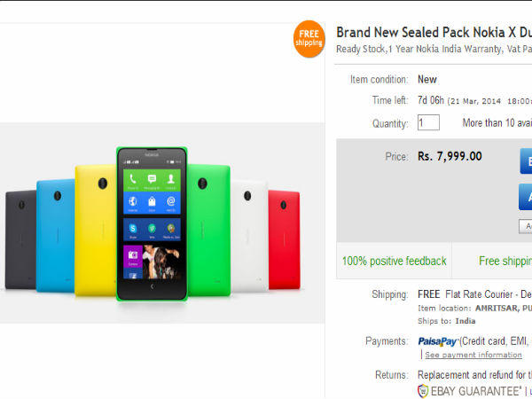This screenshot has height=399, width=532.
Task: Open the See payment information link
Action: (473, 355)
